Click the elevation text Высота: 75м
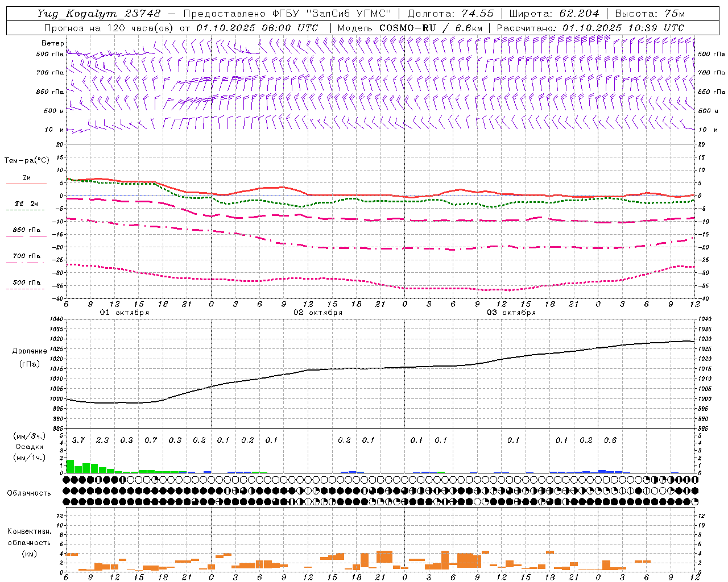The height and width of the screenshot is (582, 728). (x=650, y=14)
